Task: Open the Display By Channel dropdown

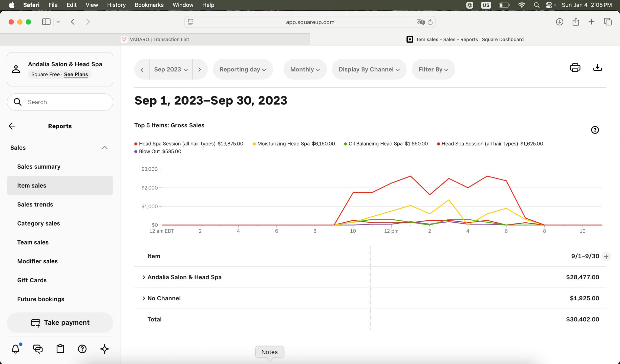Action: [369, 70]
